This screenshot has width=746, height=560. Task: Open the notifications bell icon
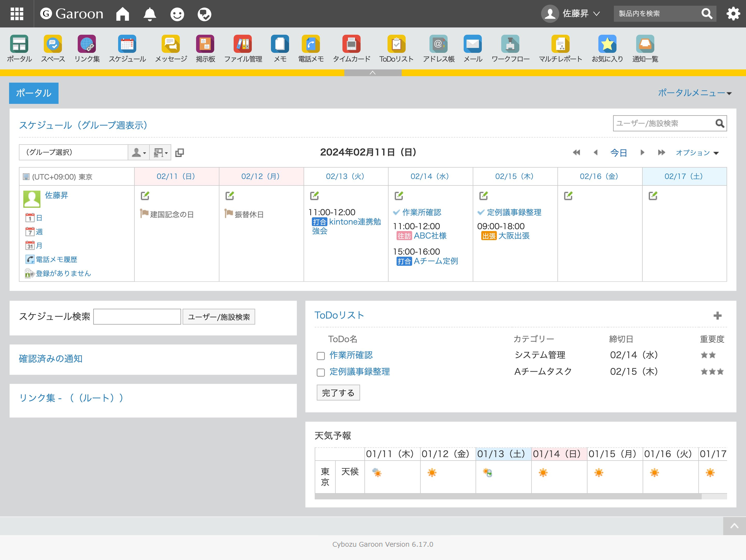click(x=150, y=14)
